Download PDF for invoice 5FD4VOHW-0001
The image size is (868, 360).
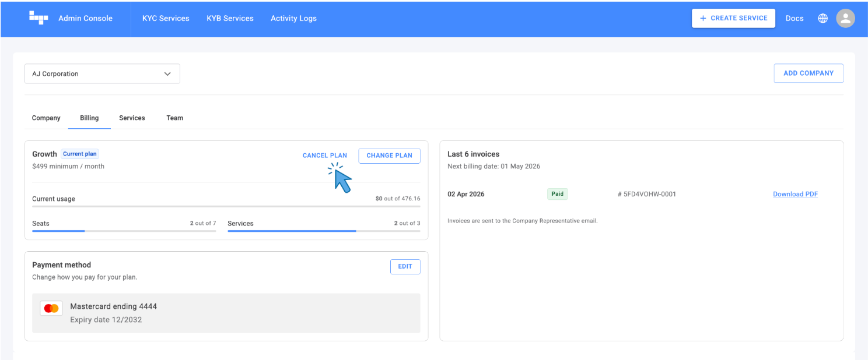coord(795,194)
